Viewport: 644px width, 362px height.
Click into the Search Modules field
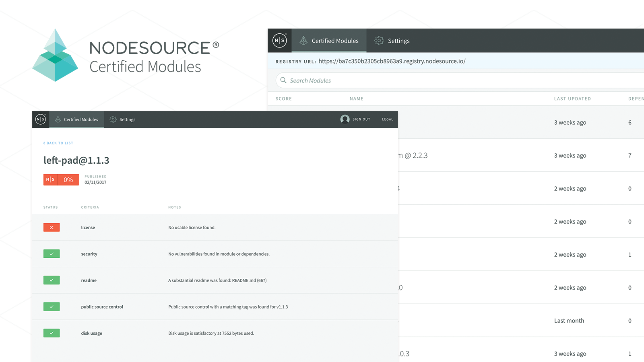460,80
